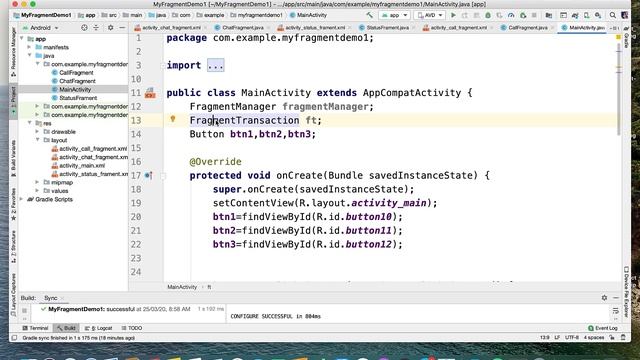
Task: Open Structure side panel
Action: pyautogui.click(x=13, y=247)
